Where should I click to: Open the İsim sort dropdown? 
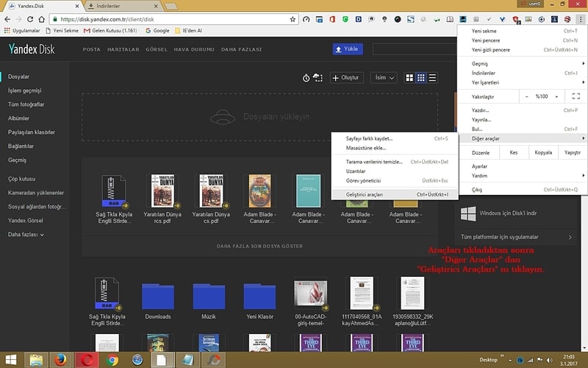pyautogui.click(x=384, y=78)
